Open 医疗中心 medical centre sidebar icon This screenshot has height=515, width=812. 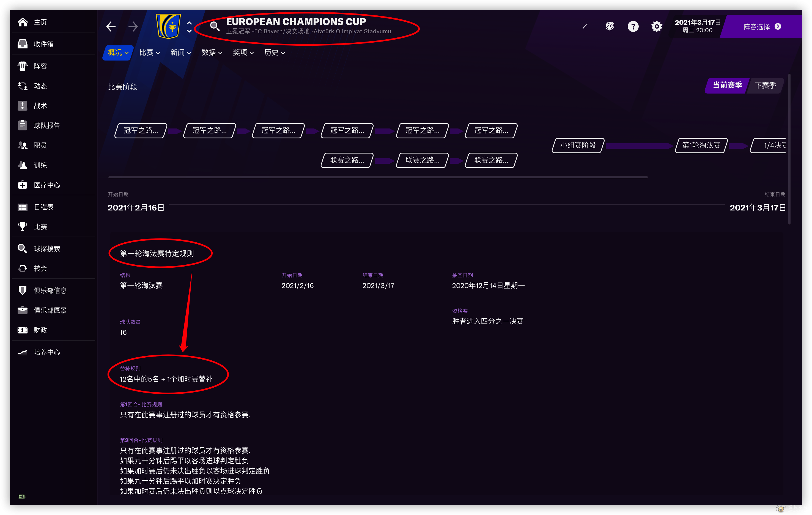23,185
